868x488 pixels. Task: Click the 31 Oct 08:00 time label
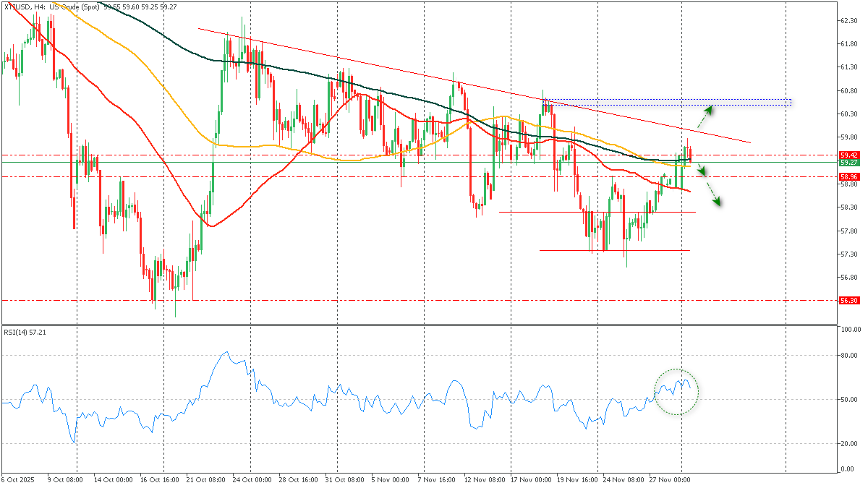345,480
